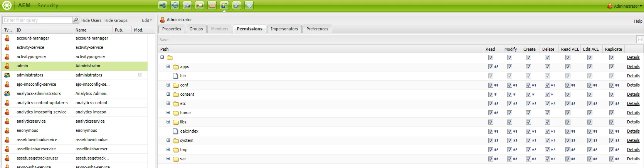The width and height of the screenshot is (644, 168).
Task: Toggle Modify permission for apps
Action: (509, 67)
